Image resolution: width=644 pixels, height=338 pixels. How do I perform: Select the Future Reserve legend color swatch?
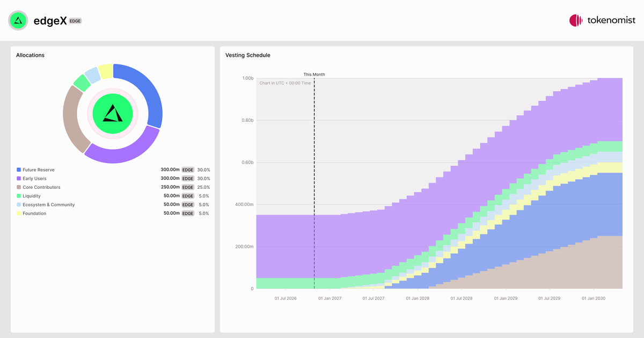[x=19, y=170]
